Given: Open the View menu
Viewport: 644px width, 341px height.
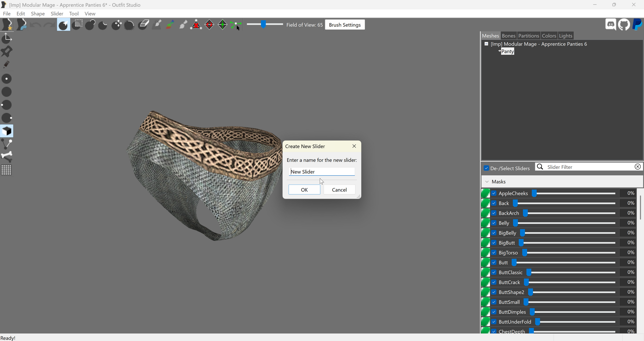Looking at the screenshot, I should click(x=90, y=14).
